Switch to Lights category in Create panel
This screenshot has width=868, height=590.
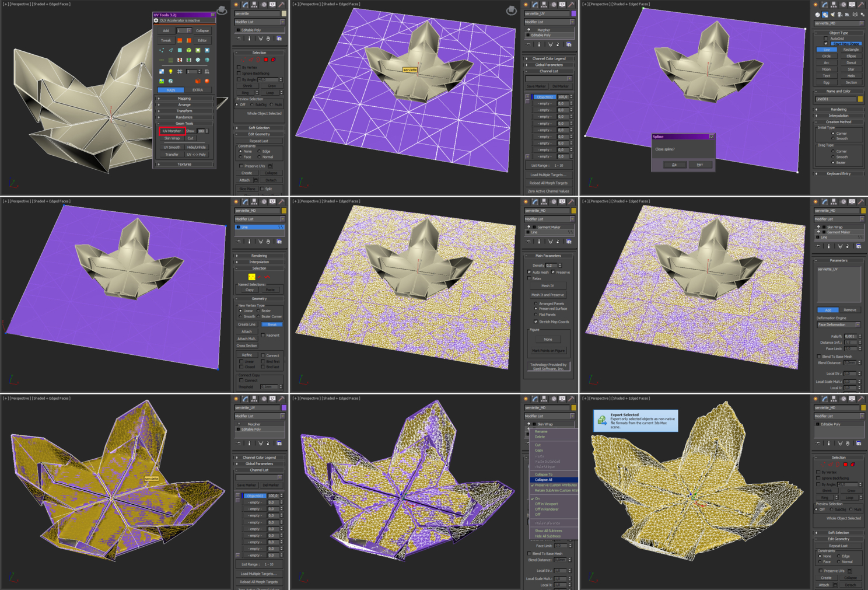(832, 15)
